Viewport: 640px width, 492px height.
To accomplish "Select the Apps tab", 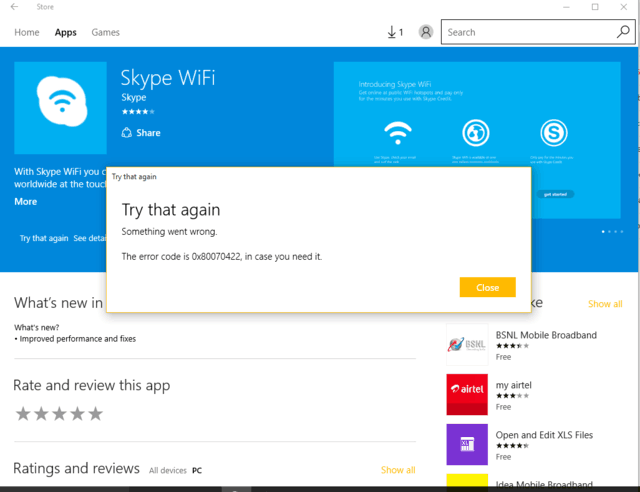I will (66, 32).
